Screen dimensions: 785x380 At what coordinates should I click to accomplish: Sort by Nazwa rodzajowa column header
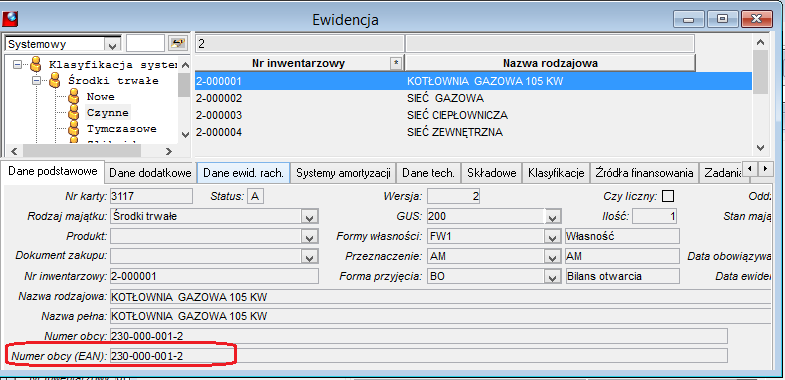point(550,63)
